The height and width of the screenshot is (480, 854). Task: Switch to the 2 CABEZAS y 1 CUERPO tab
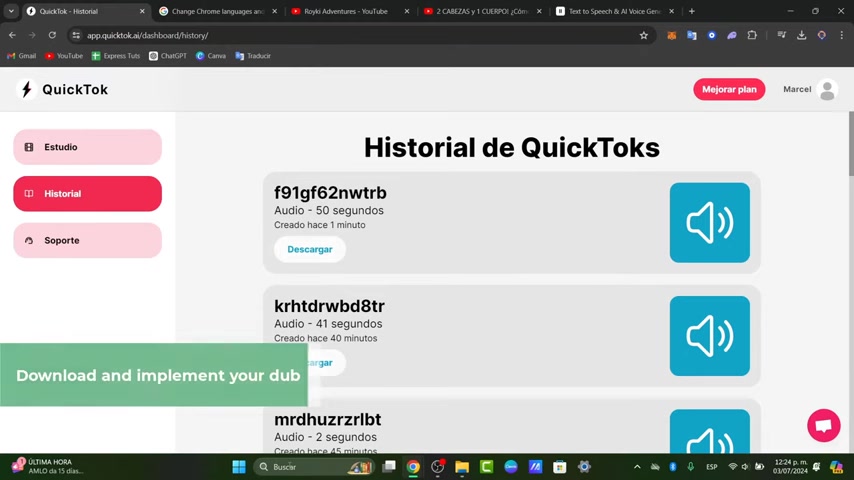[x=482, y=11]
